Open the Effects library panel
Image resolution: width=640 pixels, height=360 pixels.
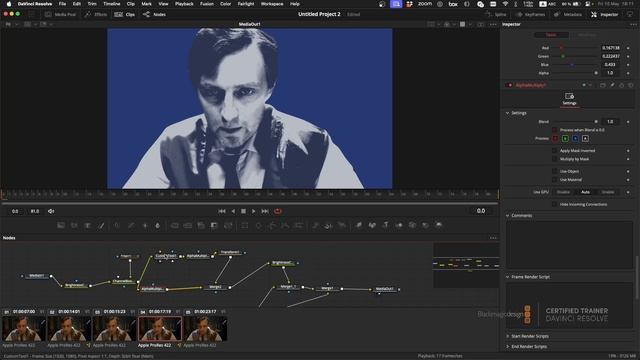click(95, 14)
